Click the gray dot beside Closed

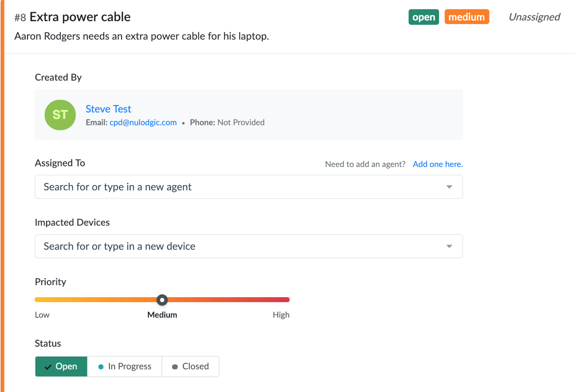pyautogui.click(x=175, y=367)
